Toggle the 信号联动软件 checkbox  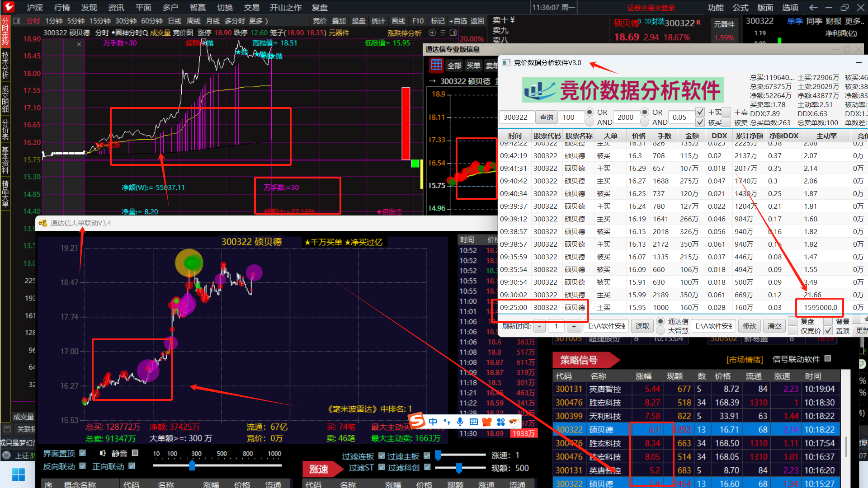[x=828, y=359]
